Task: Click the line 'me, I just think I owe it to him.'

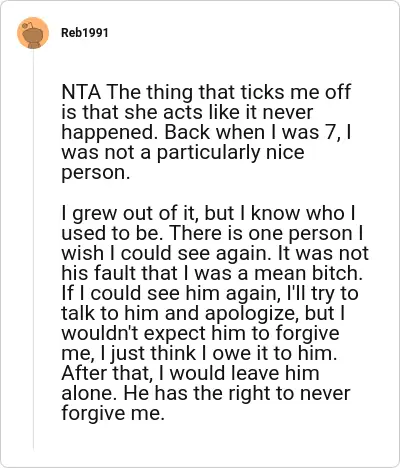Action: coord(199,354)
